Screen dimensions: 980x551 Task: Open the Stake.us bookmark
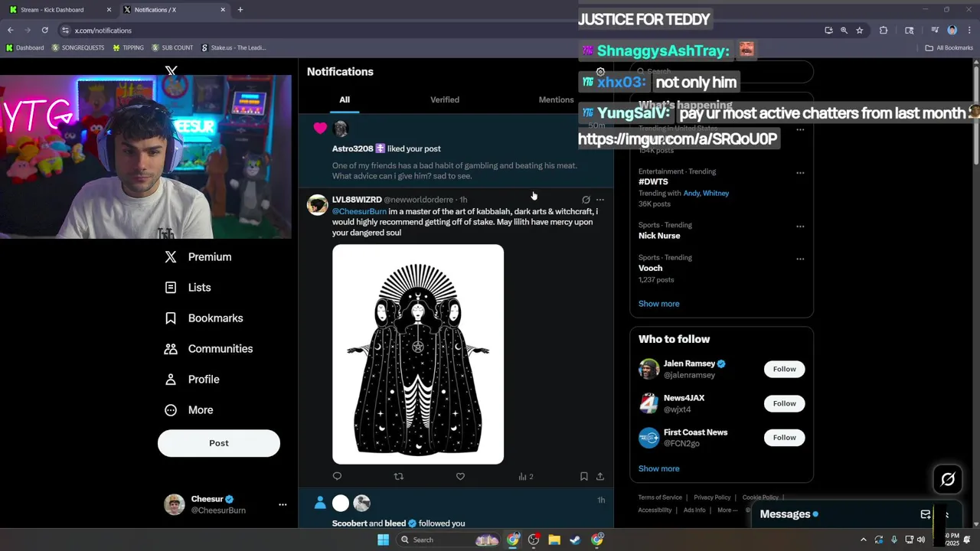[x=234, y=47]
